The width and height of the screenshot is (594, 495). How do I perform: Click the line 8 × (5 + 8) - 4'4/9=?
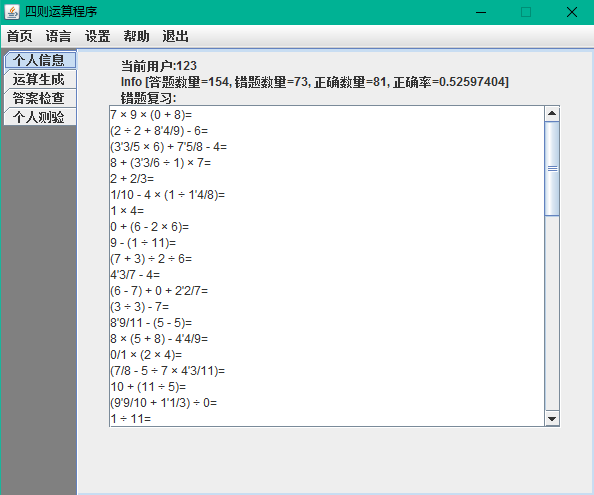click(x=159, y=339)
